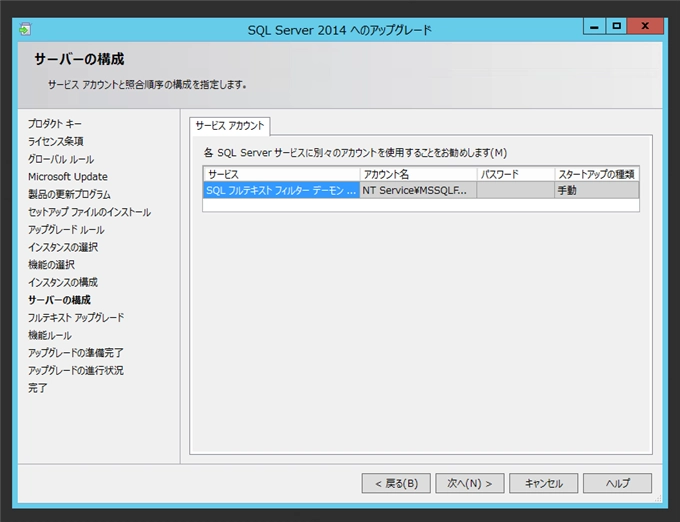Click 機能ルール step in sidebar

pyautogui.click(x=50, y=335)
